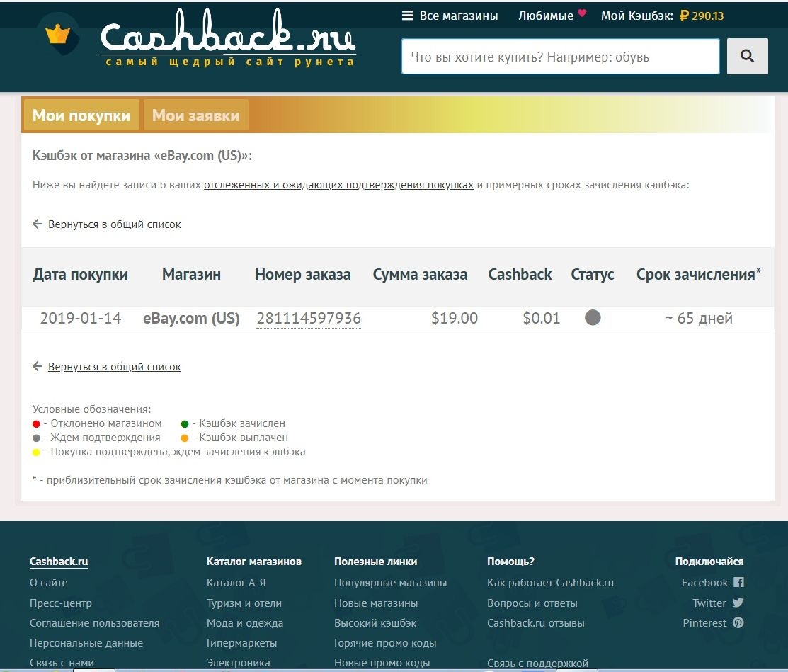Click the yellow Покупка подтверждена legend dot
788x672 pixels.
[x=36, y=452]
